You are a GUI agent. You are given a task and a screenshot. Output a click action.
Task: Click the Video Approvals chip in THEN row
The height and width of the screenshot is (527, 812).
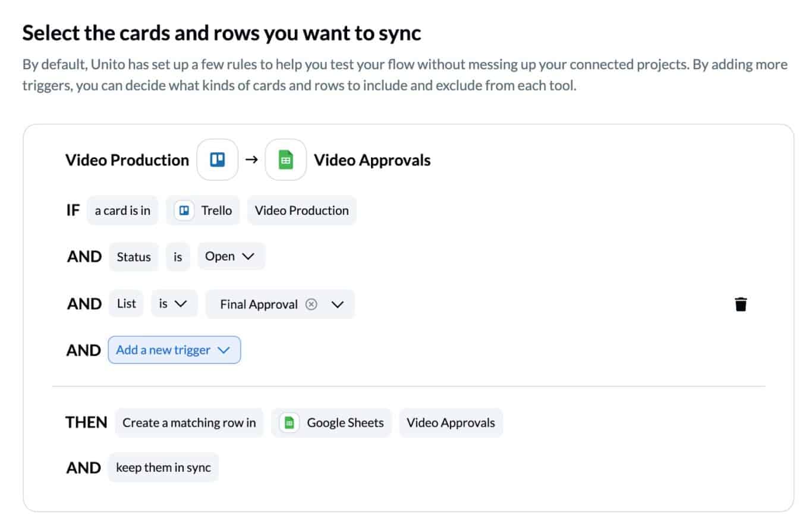[x=451, y=423]
